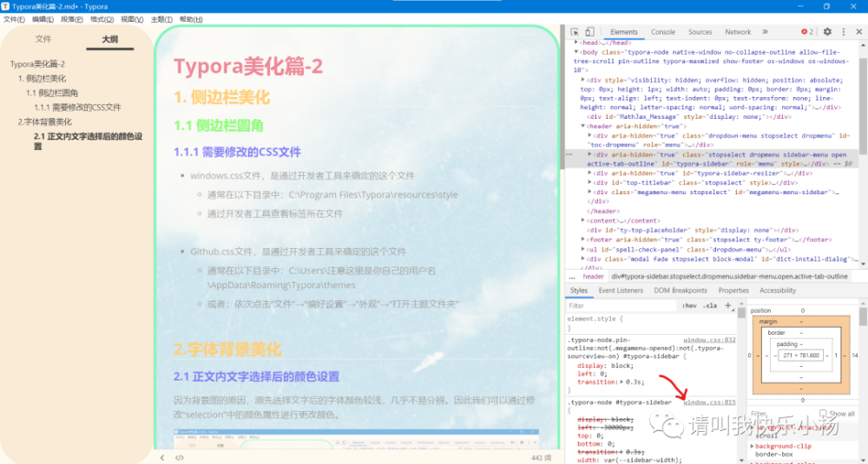Enable the Show all checkbox
This screenshot has height=464, width=868.
(823, 413)
